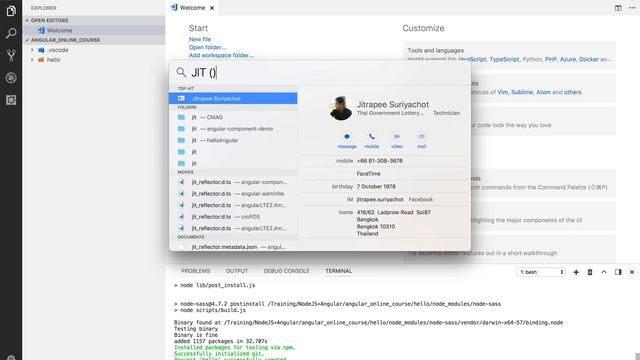Open the terminal shell selector dropdown 1: bash

pyautogui.click(x=541, y=272)
